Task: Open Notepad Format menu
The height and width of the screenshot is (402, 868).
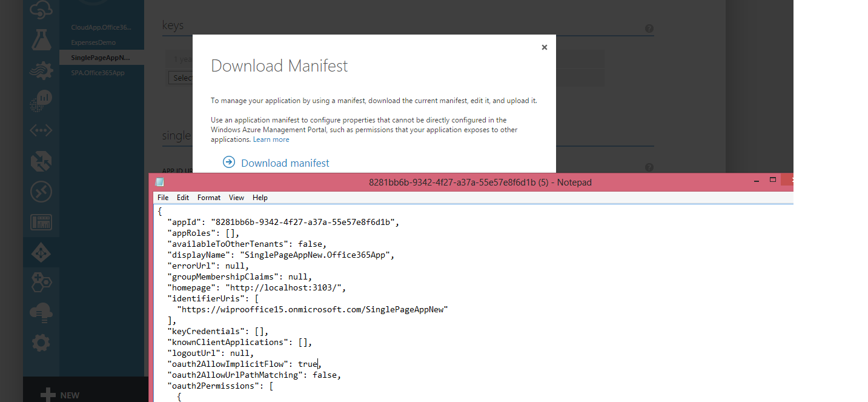Action: (x=209, y=198)
